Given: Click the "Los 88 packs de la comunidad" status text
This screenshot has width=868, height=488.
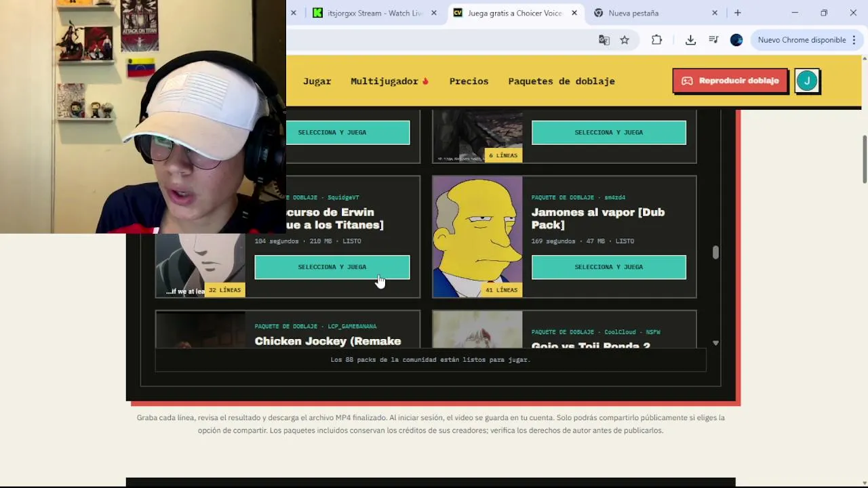Looking at the screenshot, I should tap(431, 360).
